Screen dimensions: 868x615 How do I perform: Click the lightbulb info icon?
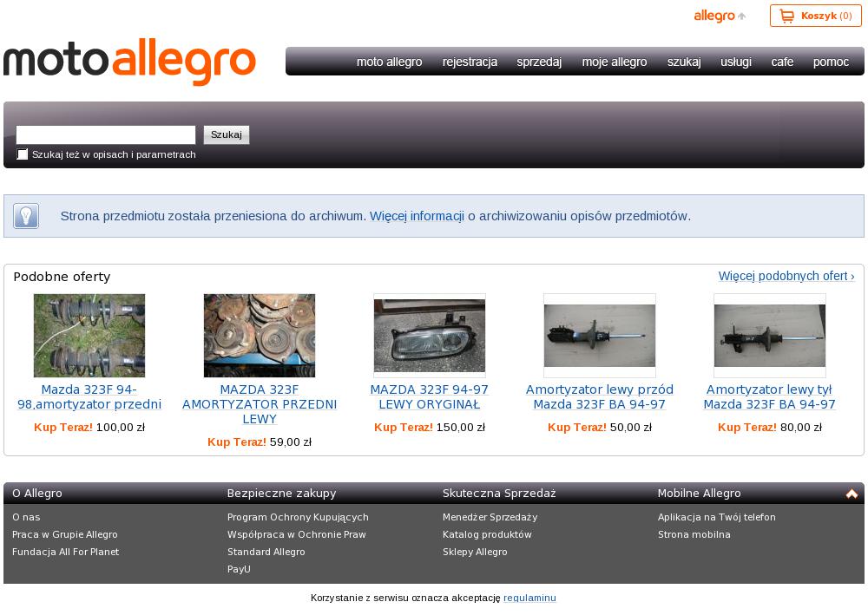click(x=26, y=216)
